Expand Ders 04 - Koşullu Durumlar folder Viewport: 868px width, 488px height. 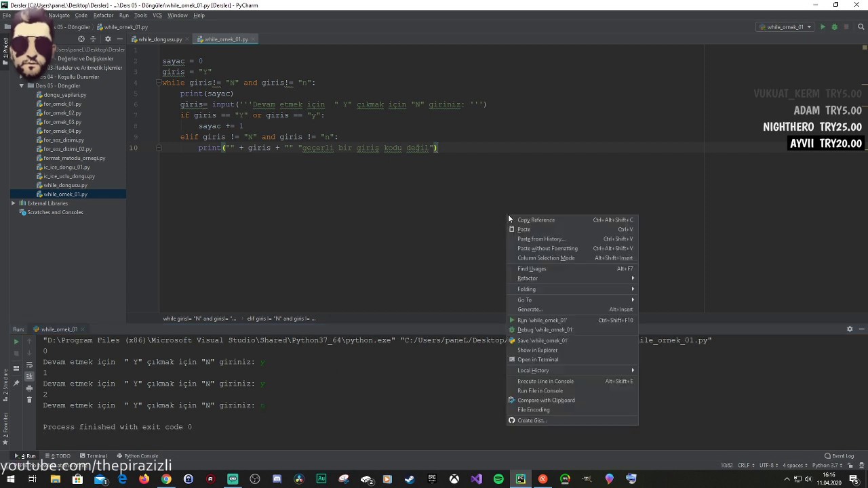22,77
